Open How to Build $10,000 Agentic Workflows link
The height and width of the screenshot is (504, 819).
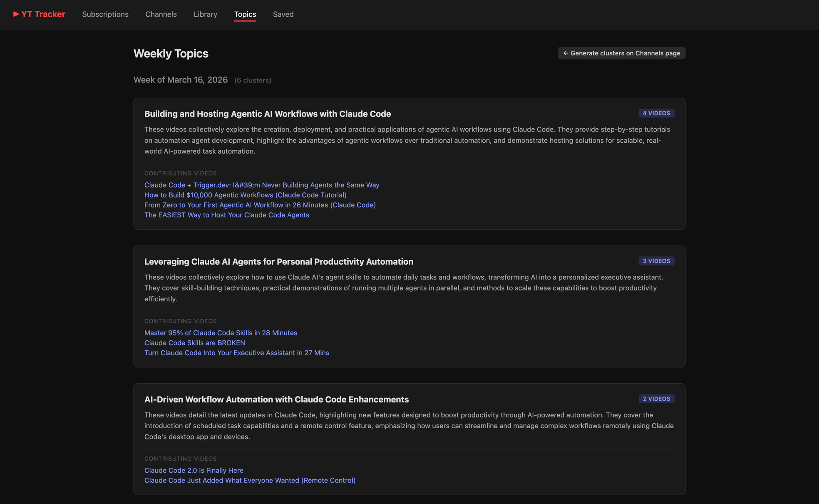[x=246, y=195]
